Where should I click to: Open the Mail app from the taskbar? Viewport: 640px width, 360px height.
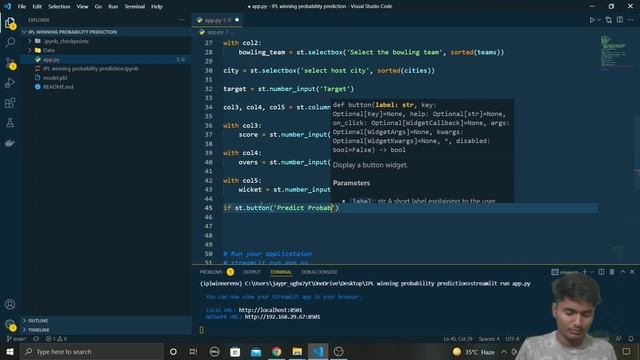pyautogui.click(x=256, y=351)
